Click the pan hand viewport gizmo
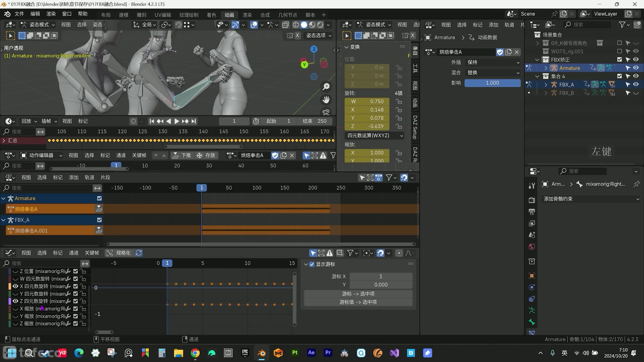644x362 pixels. tap(326, 100)
